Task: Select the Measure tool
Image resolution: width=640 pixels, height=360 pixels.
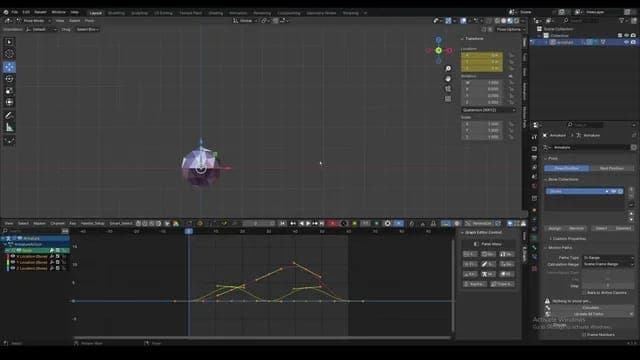Action: (9, 128)
